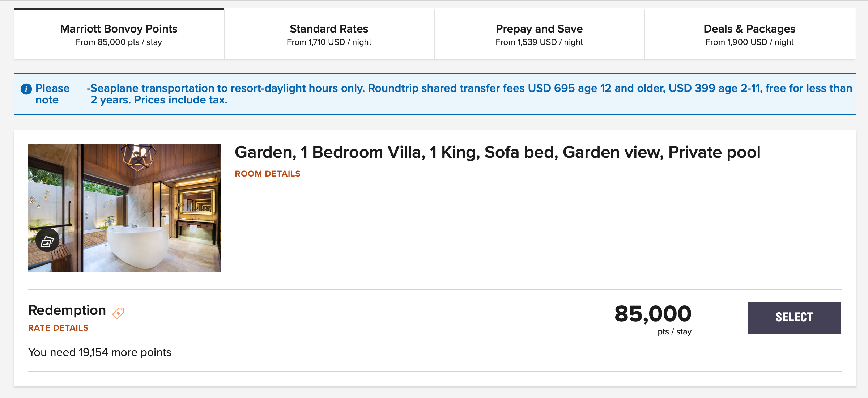
Task: Click the Redemption rate heading
Action: pyautogui.click(x=67, y=310)
